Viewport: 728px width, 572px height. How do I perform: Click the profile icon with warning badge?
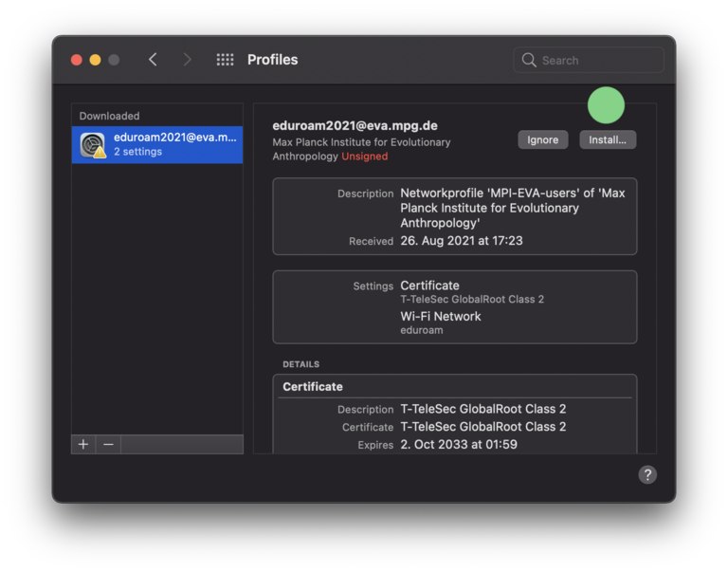pos(93,145)
